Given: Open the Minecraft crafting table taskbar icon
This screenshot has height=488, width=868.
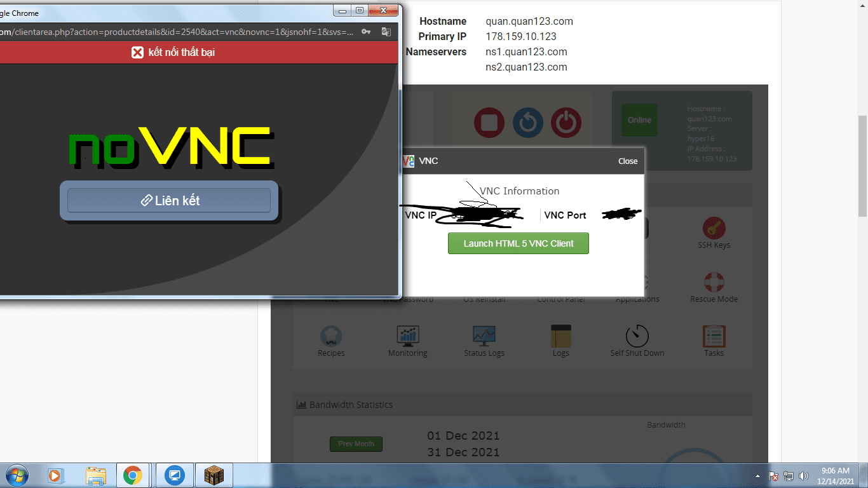Looking at the screenshot, I should [215, 475].
